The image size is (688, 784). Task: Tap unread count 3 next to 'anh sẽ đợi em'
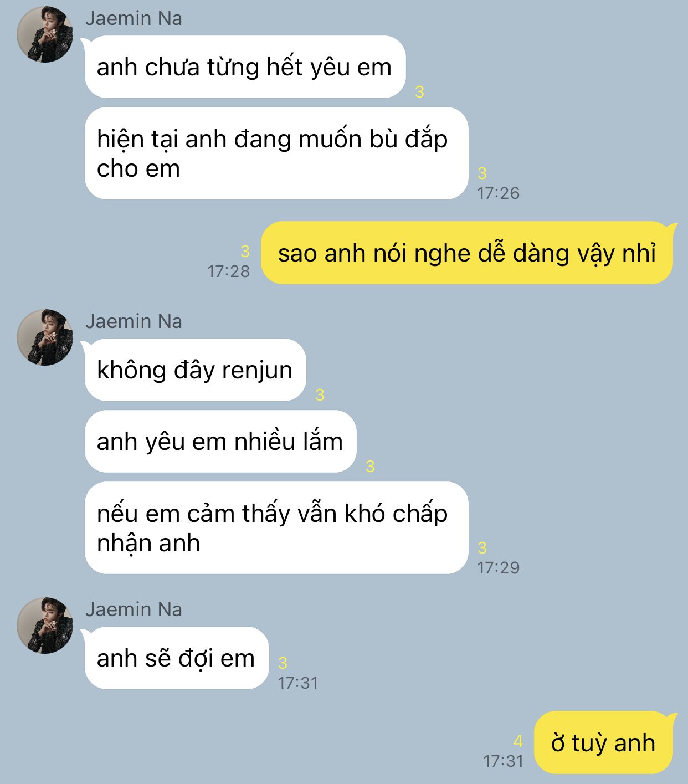(283, 663)
